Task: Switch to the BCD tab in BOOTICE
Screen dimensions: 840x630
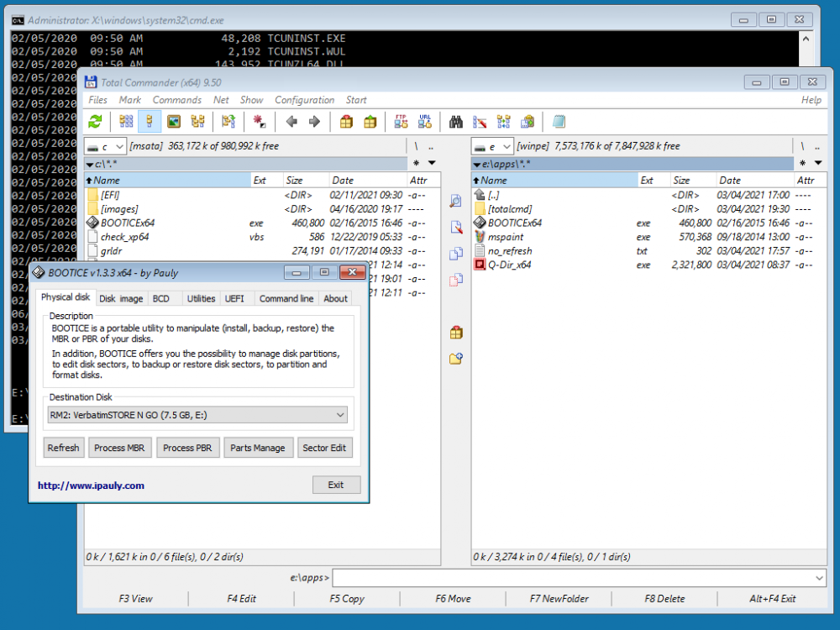Action: [160, 298]
